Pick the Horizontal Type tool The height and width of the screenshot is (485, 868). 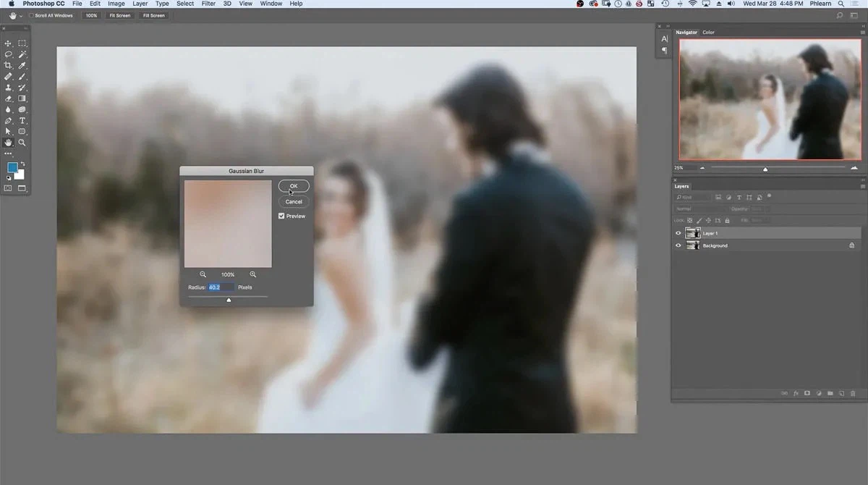coord(22,120)
